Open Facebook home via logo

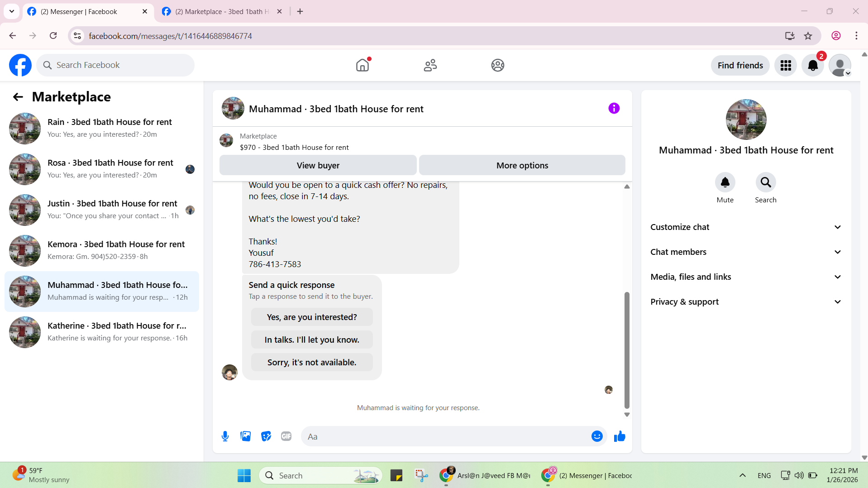20,65
